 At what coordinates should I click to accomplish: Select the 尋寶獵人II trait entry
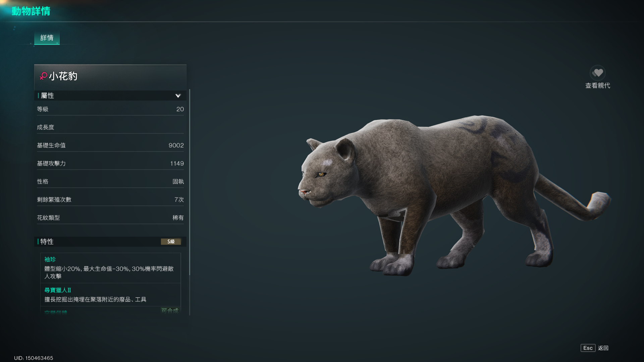pyautogui.click(x=110, y=295)
